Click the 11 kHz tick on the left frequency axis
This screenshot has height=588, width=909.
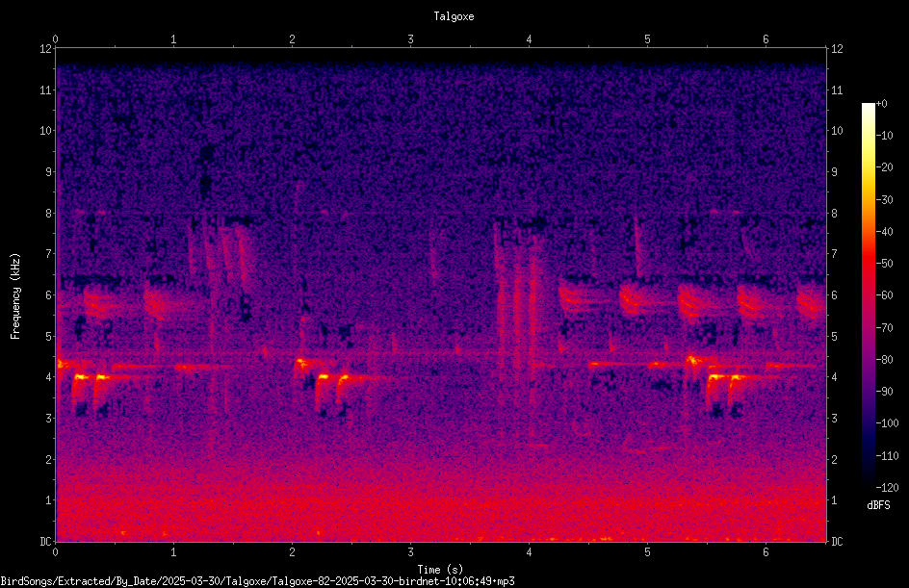tap(45, 89)
